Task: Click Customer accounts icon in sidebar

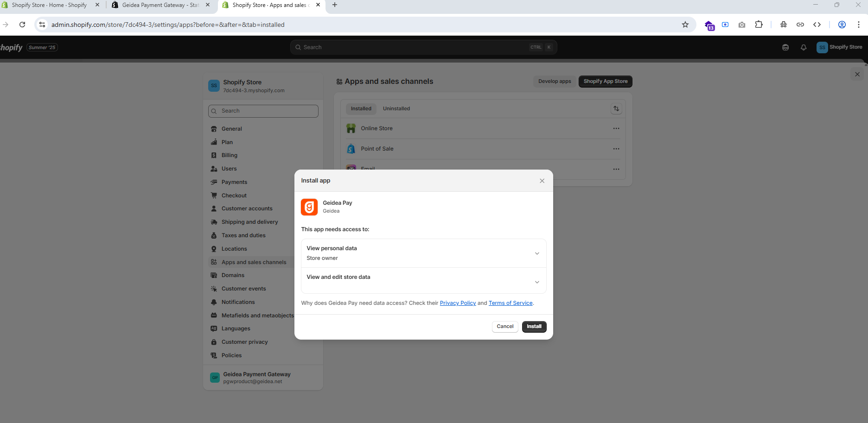Action: tap(214, 209)
